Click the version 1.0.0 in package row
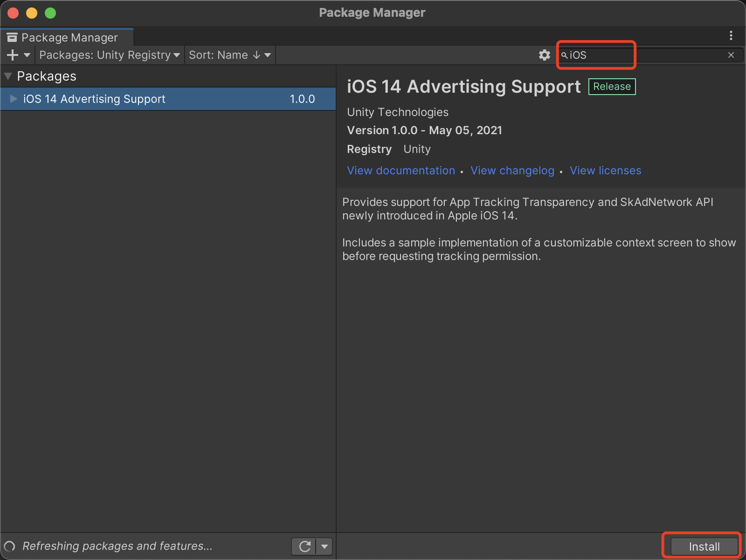This screenshot has width=746, height=560. pyautogui.click(x=302, y=99)
